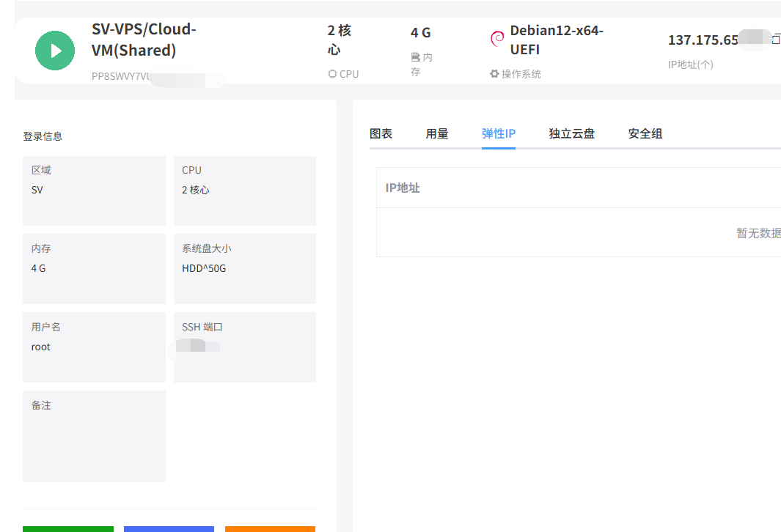Viewport: 781px width, 532px height.
Task: Click the memory (内存) icon in header
Action: pos(415,57)
